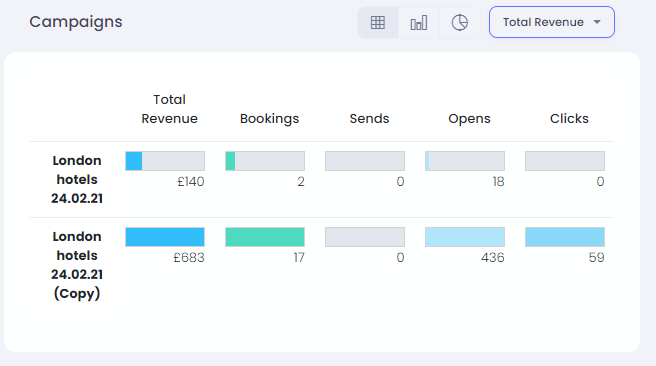Switch to bar chart view icon
The width and height of the screenshot is (656, 366).
click(419, 22)
